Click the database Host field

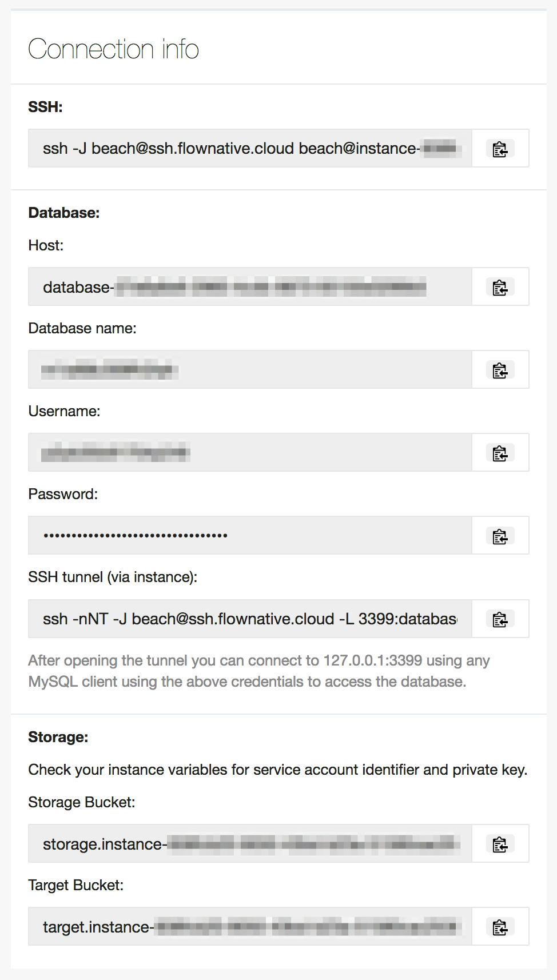point(250,287)
